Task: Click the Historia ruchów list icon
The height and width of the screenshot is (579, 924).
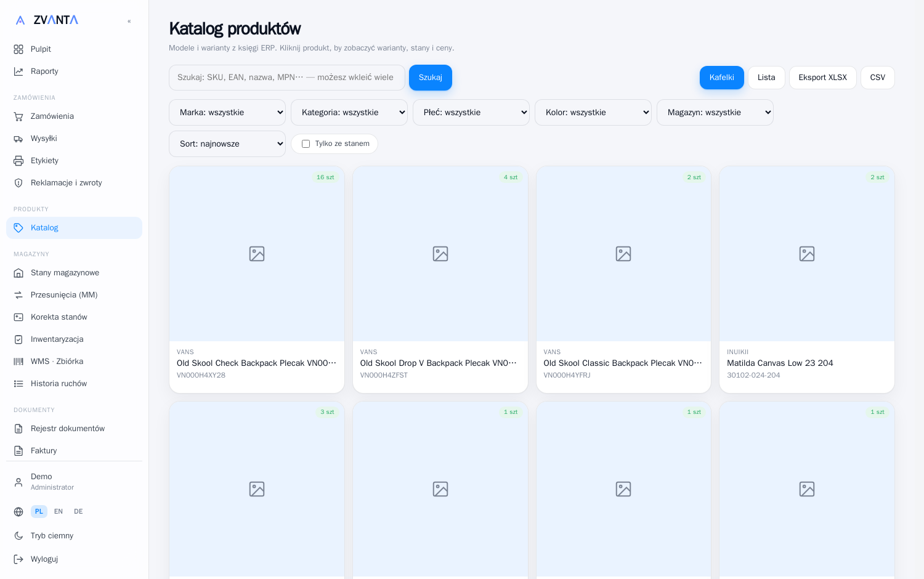Action: coord(18,384)
